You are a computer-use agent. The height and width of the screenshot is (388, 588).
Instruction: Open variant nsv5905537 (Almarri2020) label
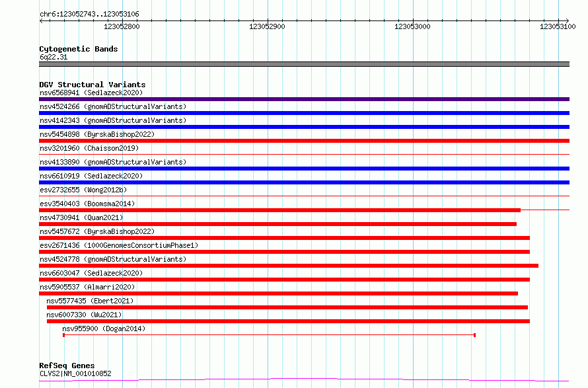[x=87, y=287]
